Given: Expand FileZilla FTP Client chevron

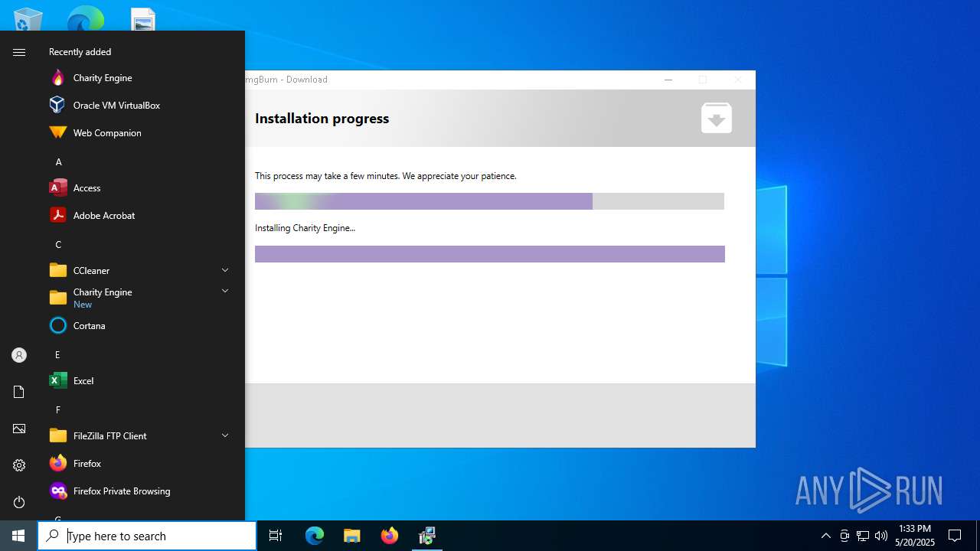Looking at the screenshot, I should coord(225,435).
